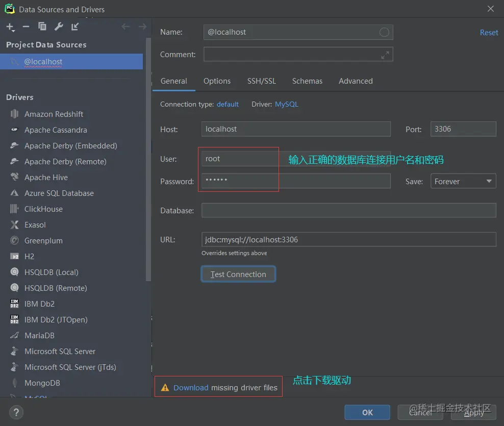Viewport: 504px width, 426px height.
Task: Focus the Password field
Action: coord(296,181)
